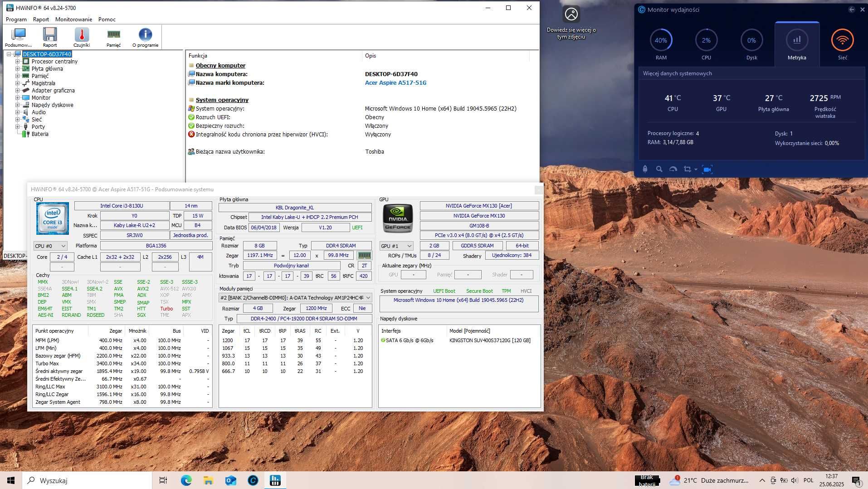Click the rocket boost icon in Monitor wydajności
868x489 pixels.
[645, 169]
